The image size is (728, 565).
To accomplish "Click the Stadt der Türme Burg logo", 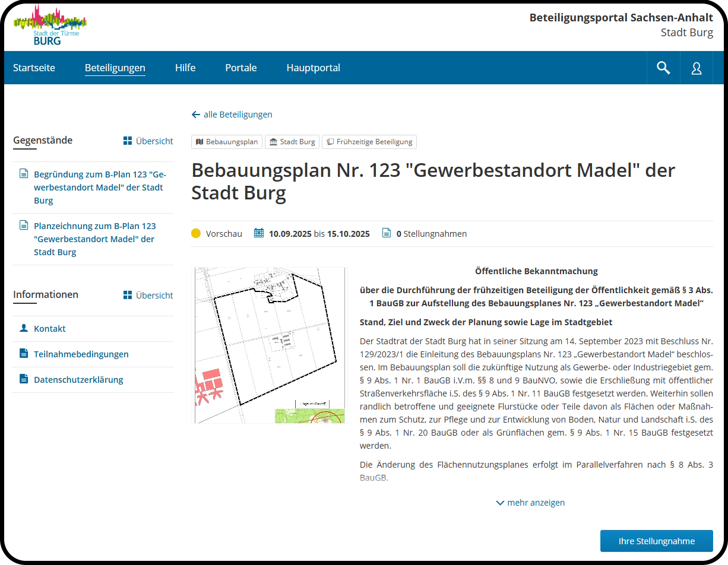I will click(50, 26).
